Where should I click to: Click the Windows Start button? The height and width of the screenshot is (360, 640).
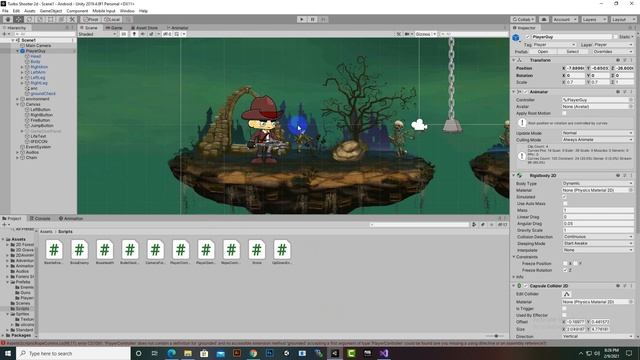tap(8, 353)
